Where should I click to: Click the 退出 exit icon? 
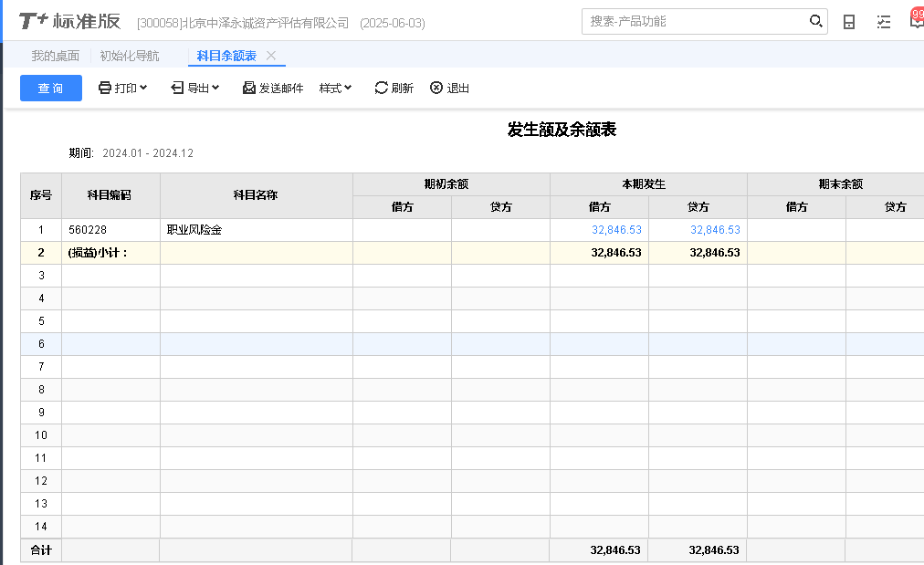point(436,89)
